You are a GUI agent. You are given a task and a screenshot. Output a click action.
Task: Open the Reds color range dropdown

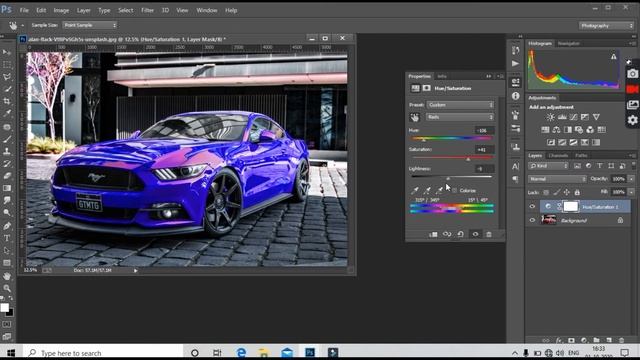[460, 117]
